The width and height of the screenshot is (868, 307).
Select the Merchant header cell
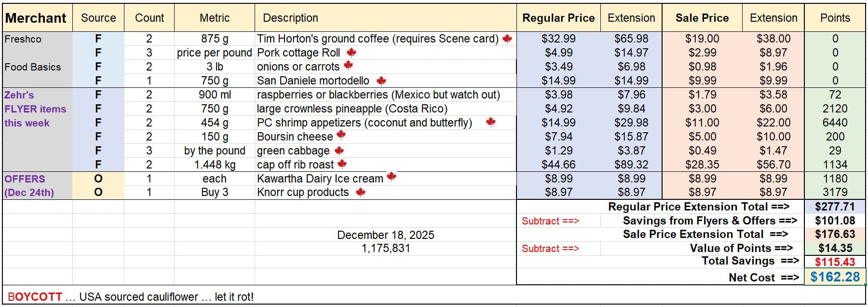click(x=37, y=18)
